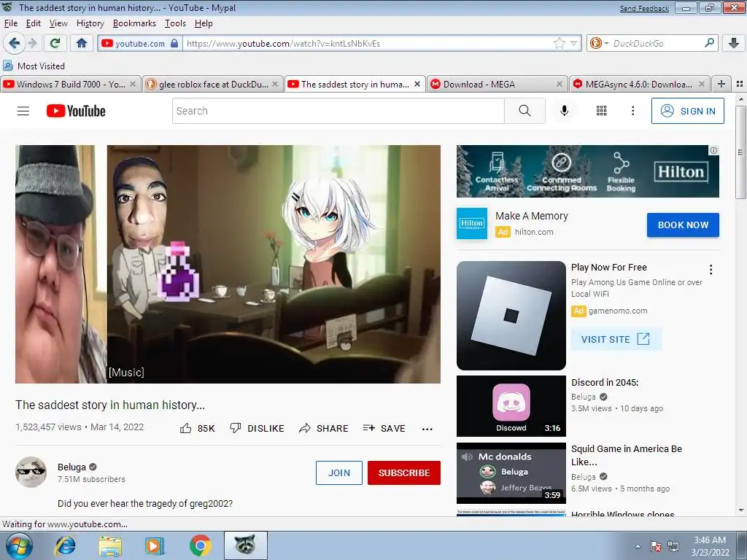The width and height of the screenshot is (747, 560).
Task: Open YouTube hamburger guide menu
Action: pos(23,111)
